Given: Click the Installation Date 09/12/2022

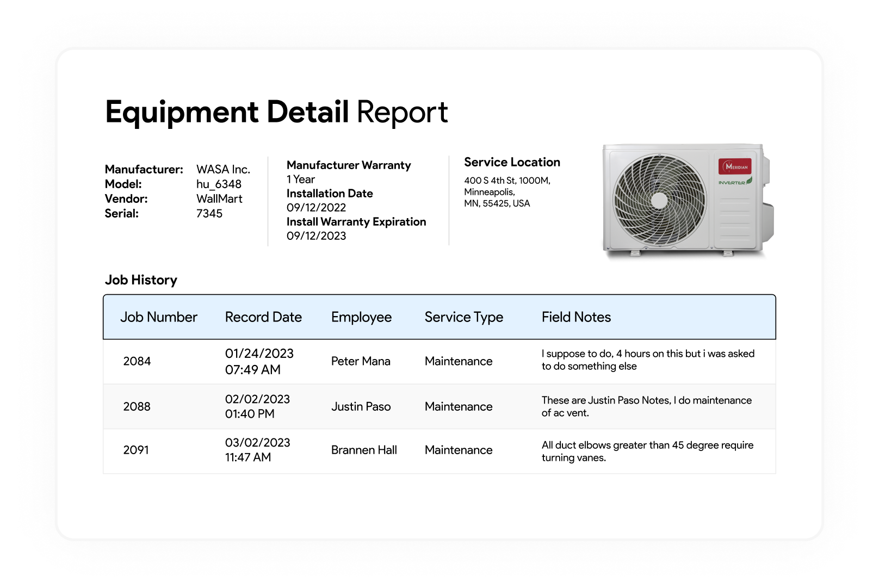Looking at the screenshot, I should (316, 207).
